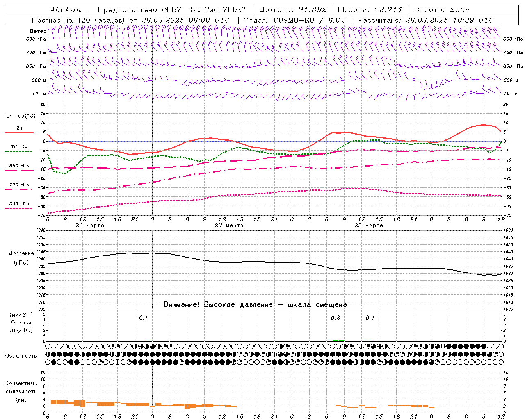This screenshot has height=420, width=525.
Task: Select the "Широта: 53.711" latitude value
Action: pyautogui.click(x=370, y=9)
